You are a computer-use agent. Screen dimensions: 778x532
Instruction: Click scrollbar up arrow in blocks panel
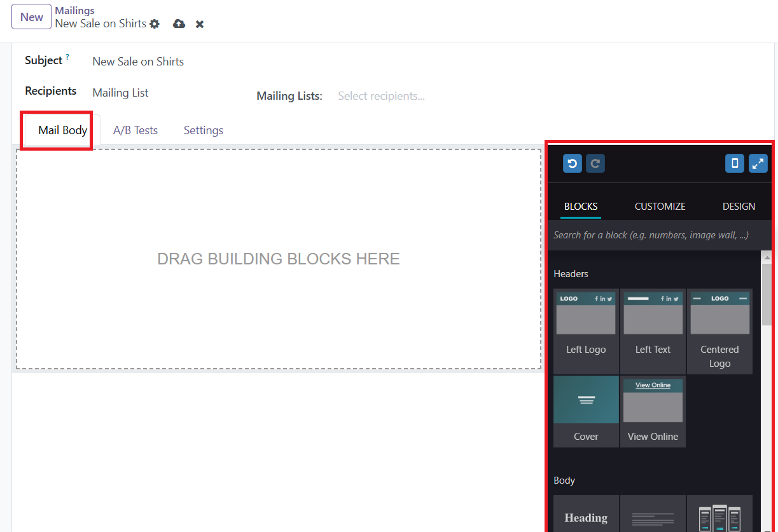tap(767, 257)
